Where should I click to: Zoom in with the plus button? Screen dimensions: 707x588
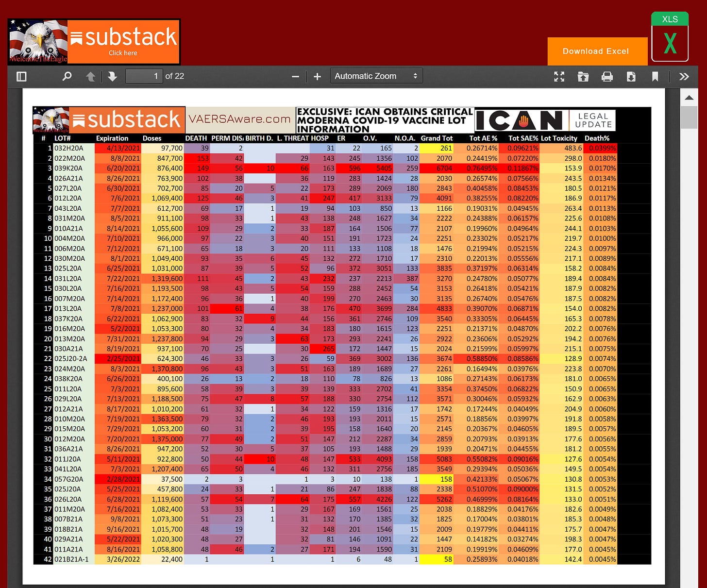(x=318, y=76)
